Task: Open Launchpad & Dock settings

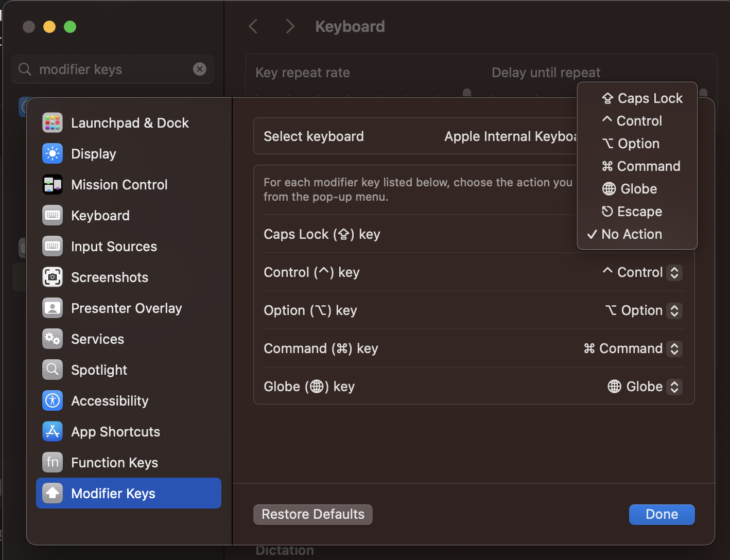Action: pos(130,122)
